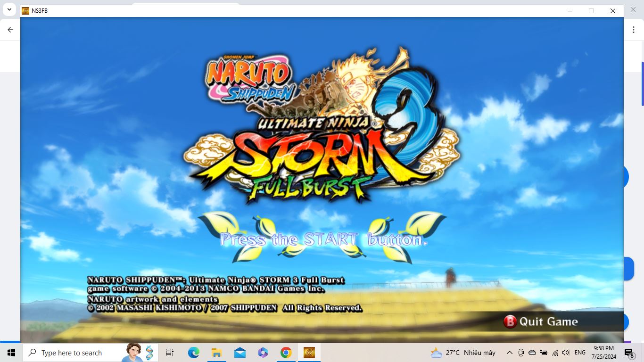This screenshot has height=362, width=644.
Task: Open Google Chrome from the taskbar
Action: (x=286, y=353)
